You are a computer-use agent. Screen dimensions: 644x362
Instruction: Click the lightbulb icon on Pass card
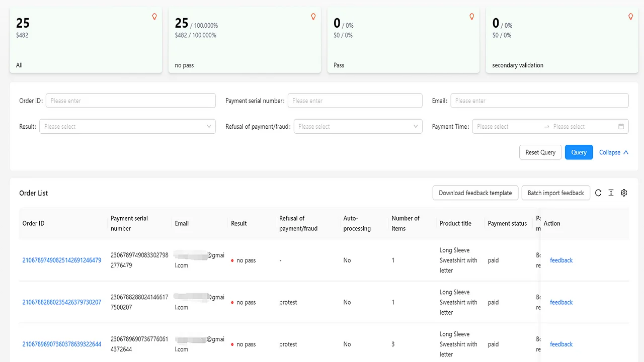pyautogui.click(x=472, y=17)
